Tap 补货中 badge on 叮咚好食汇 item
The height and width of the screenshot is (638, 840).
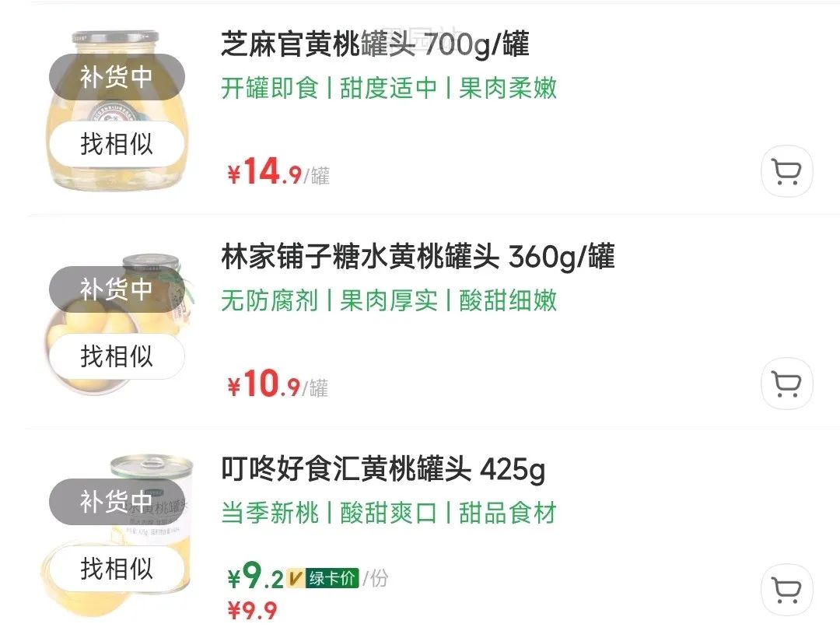(x=117, y=502)
